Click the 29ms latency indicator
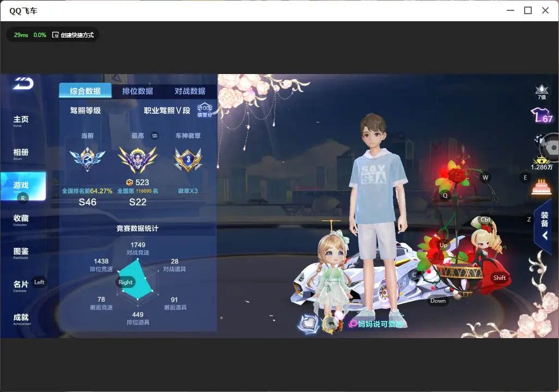 point(21,35)
